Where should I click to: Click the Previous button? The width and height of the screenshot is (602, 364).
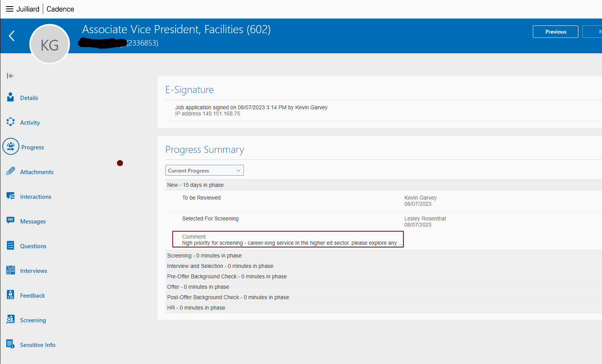pos(555,32)
